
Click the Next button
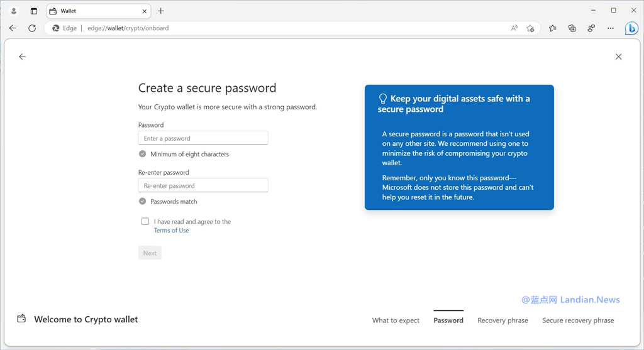[x=150, y=253]
